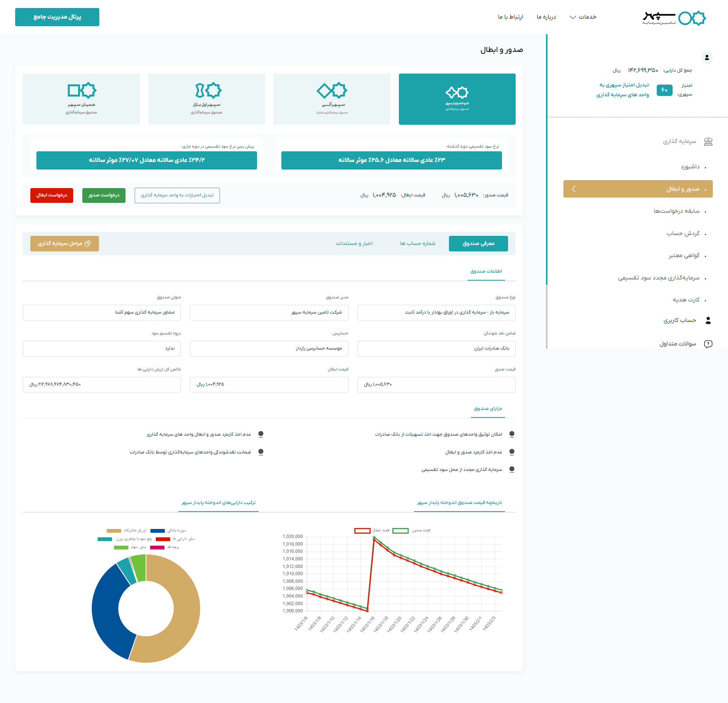Click the red درخواست ابطال button

[52, 195]
